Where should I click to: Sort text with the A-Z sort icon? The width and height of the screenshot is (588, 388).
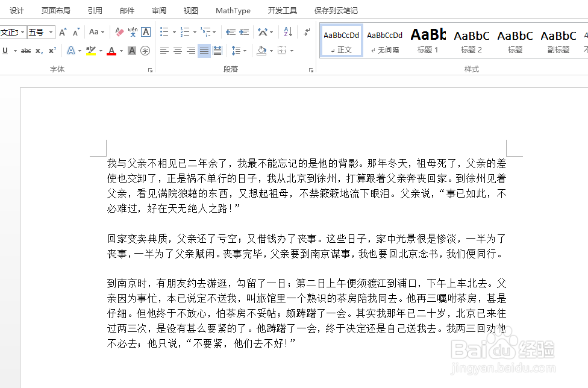tap(288, 32)
